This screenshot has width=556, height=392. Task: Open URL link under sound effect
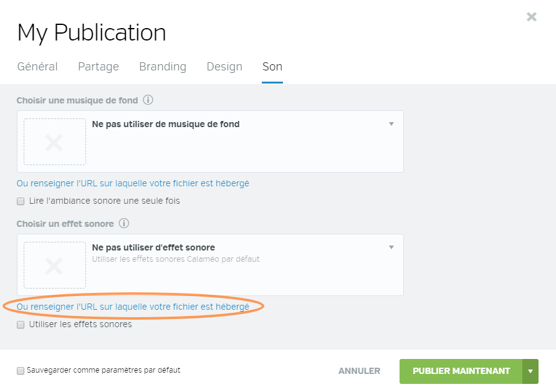pyautogui.click(x=133, y=307)
